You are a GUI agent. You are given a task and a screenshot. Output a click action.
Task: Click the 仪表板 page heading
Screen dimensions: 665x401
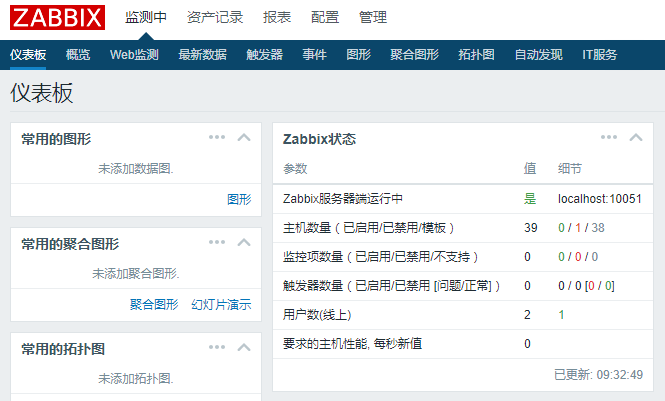42,93
